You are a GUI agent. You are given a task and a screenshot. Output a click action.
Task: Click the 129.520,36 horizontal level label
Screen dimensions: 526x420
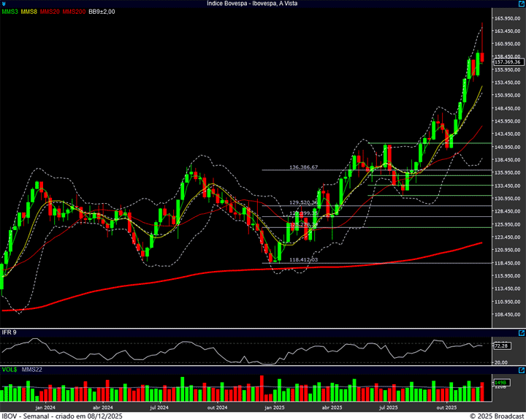coord(303,202)
